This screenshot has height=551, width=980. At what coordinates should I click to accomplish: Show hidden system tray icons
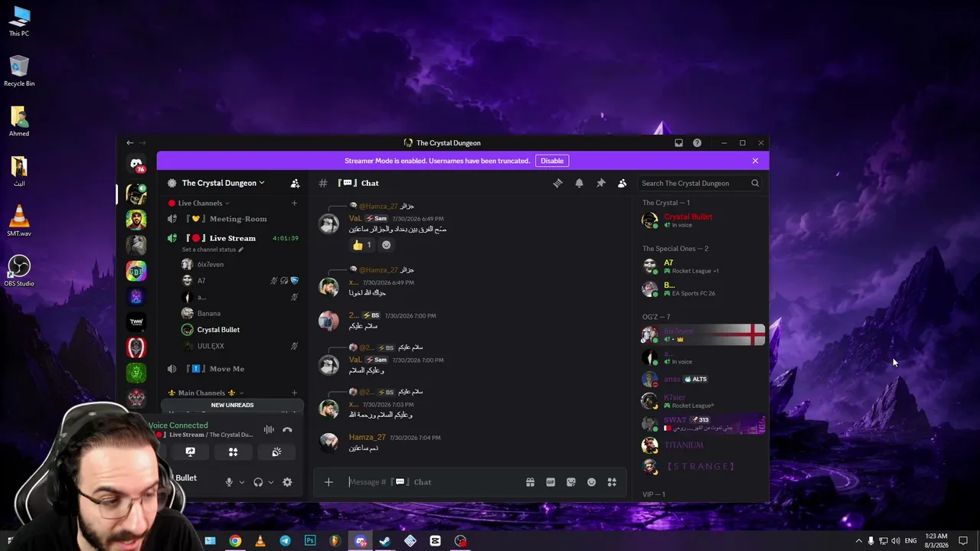[x=858, y=541]
